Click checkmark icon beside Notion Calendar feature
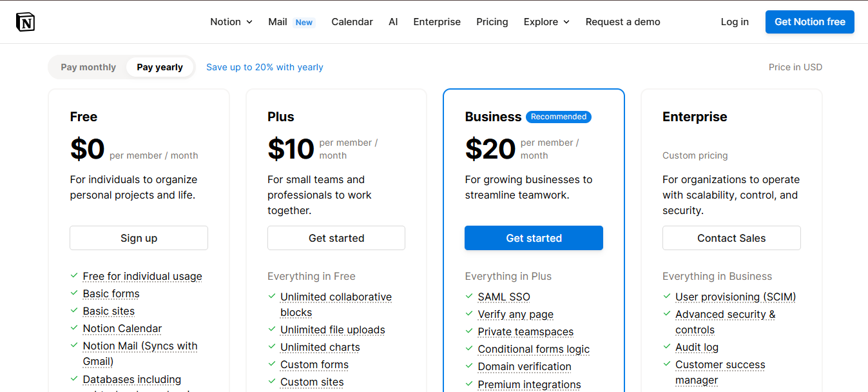Screen dimensions: 868x392 [74, 328]
